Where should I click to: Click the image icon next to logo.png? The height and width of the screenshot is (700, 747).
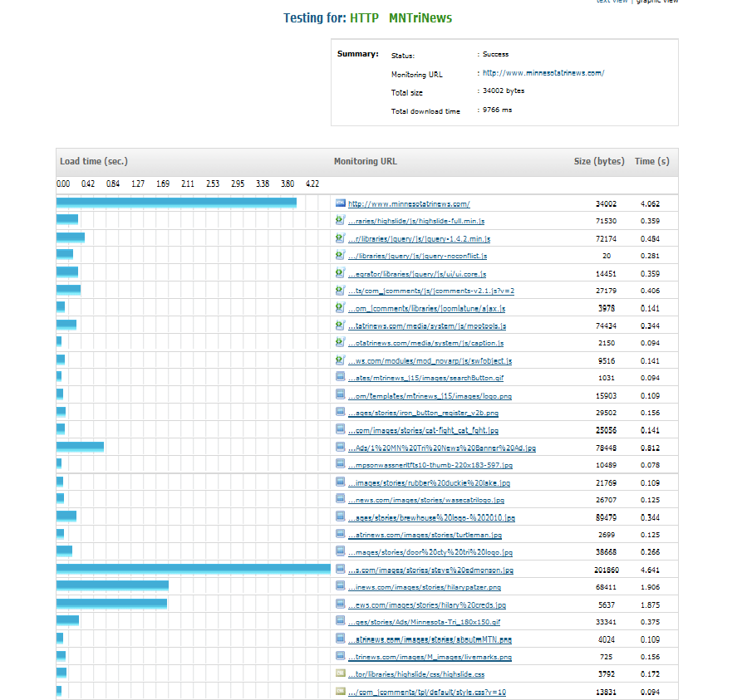pyautogui.click(x=340, y=395)
